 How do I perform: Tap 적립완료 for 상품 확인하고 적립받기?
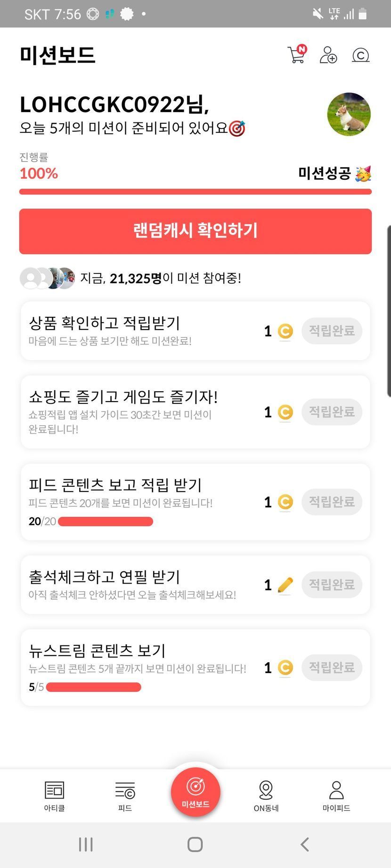coord(332,331)
